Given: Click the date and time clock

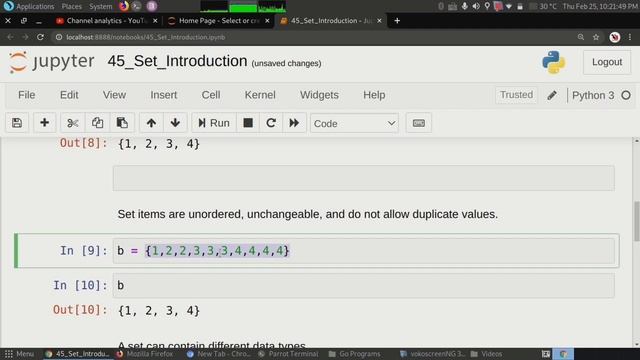Looking at the screenshot, I should tap(600, 6).
